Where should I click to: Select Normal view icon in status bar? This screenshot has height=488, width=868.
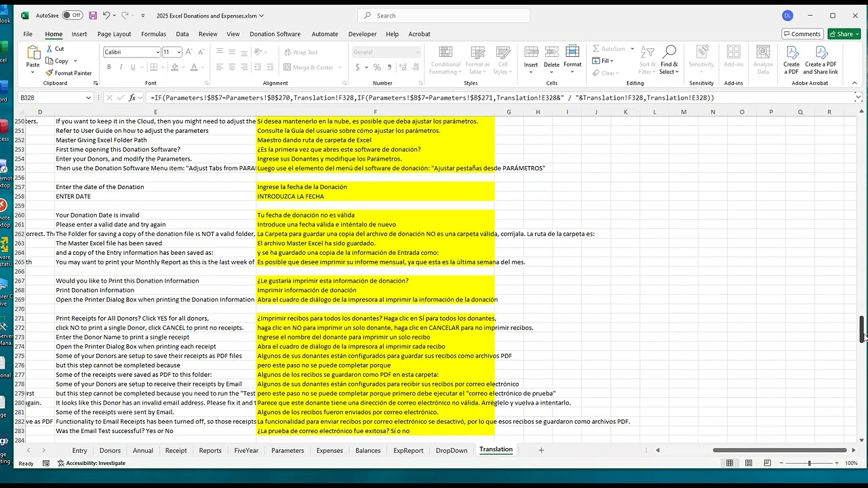pos(730,463)
